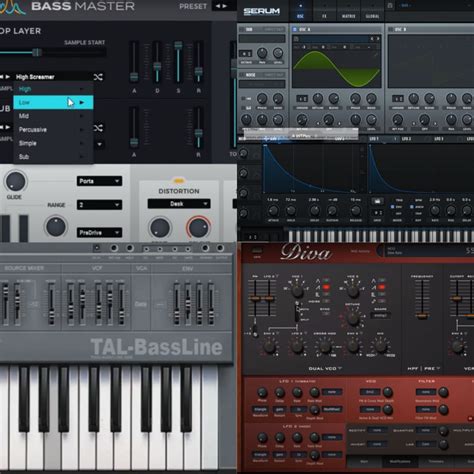The image size is (474, 474).
Task: Click Diva HPF Frequency slider
Action: pos(422,300)
